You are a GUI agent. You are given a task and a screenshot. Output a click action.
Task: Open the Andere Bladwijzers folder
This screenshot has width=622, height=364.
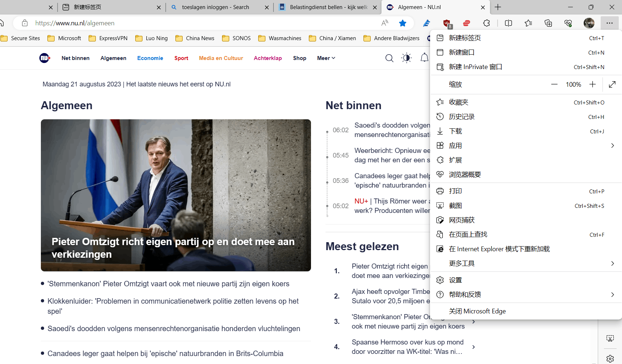(392, 38)
